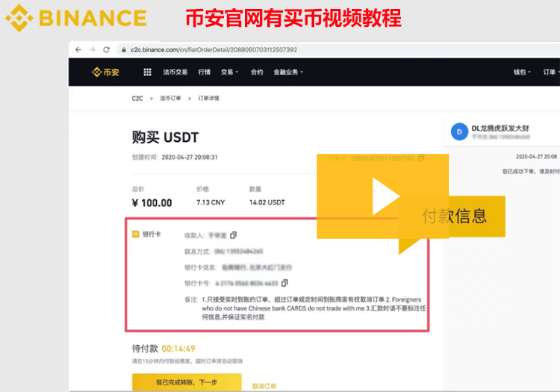Screen dimensions: 560x392
Task: Click the 付款信息 callout label
Action: (454, 216)
